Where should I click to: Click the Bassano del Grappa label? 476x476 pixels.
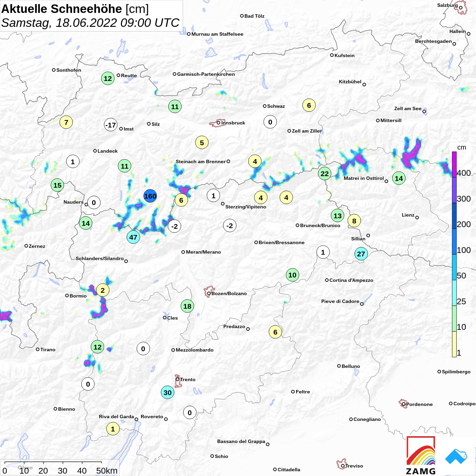241,441
